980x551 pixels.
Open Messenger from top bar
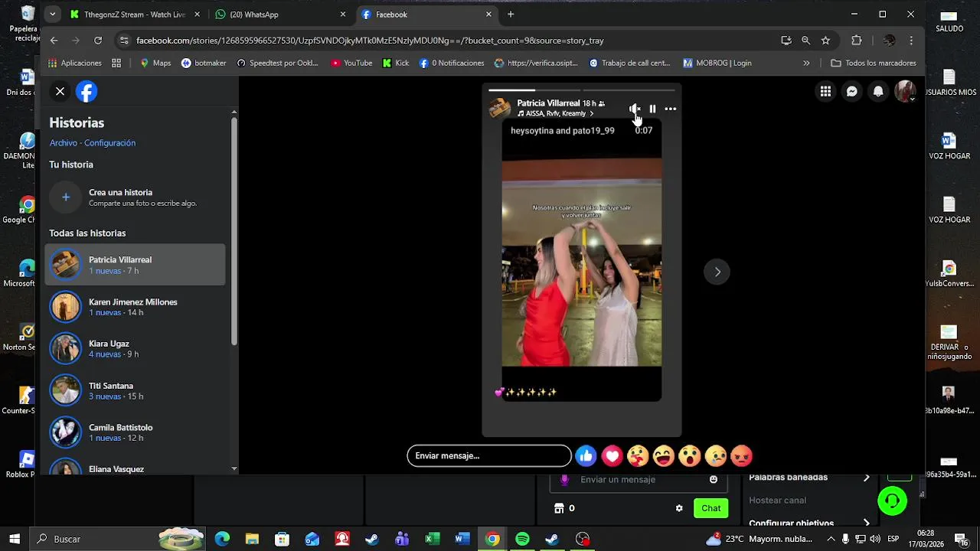click(851, 92)
